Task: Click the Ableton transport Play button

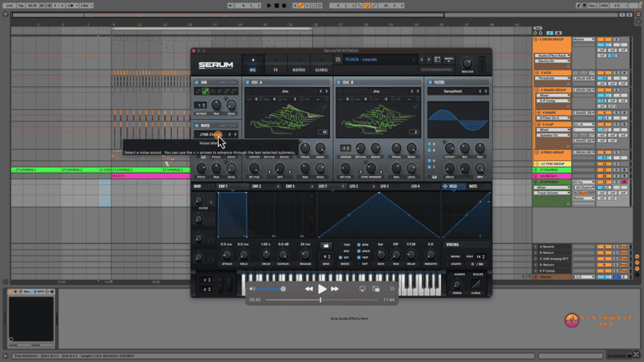Action: click(269, 6)
